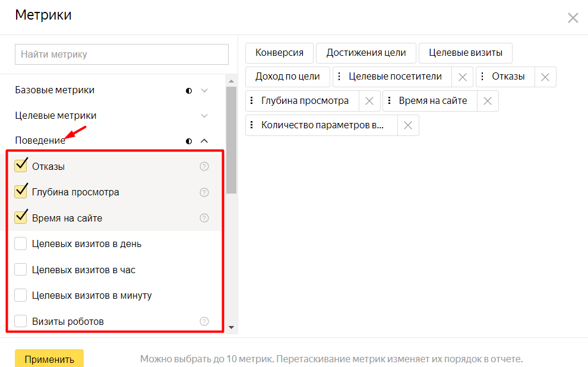Click the Применить button
The height and width of the screenshot is (367, 588).
point(49,358)
